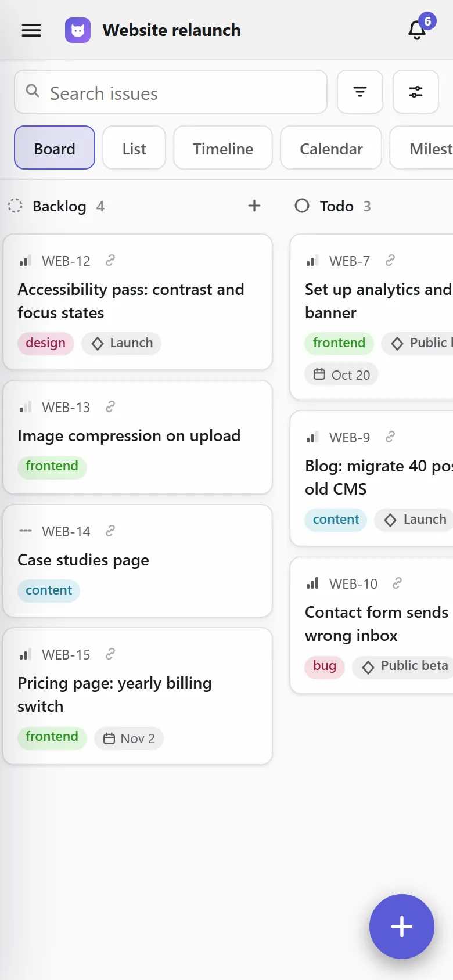The image size is (453, 980).
Task: Open the hamburger navigation menu
Action: (31, 30)
